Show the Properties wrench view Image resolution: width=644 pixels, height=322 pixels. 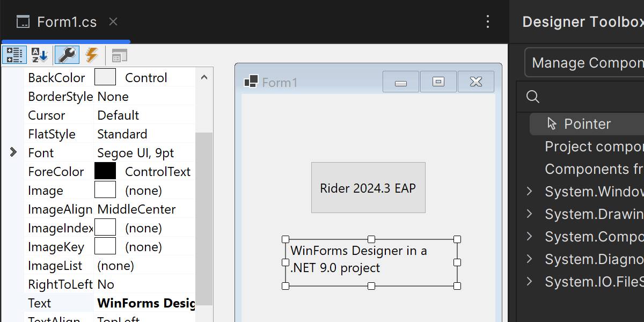(67, 55)
